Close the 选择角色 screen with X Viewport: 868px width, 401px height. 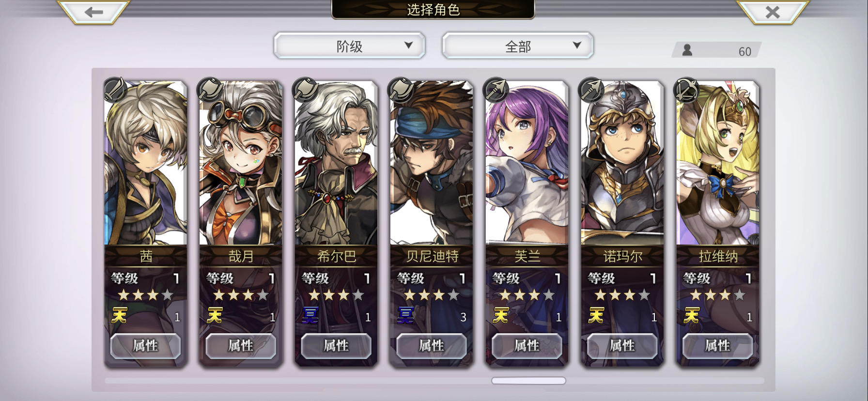[x=773, y=12]
